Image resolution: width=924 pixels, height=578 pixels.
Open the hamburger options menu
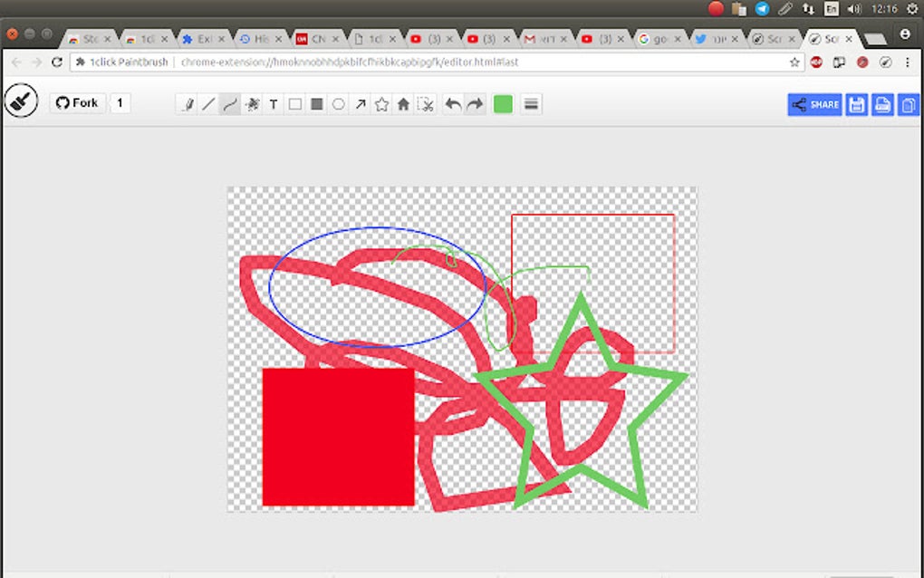click(x=531, y=104)
